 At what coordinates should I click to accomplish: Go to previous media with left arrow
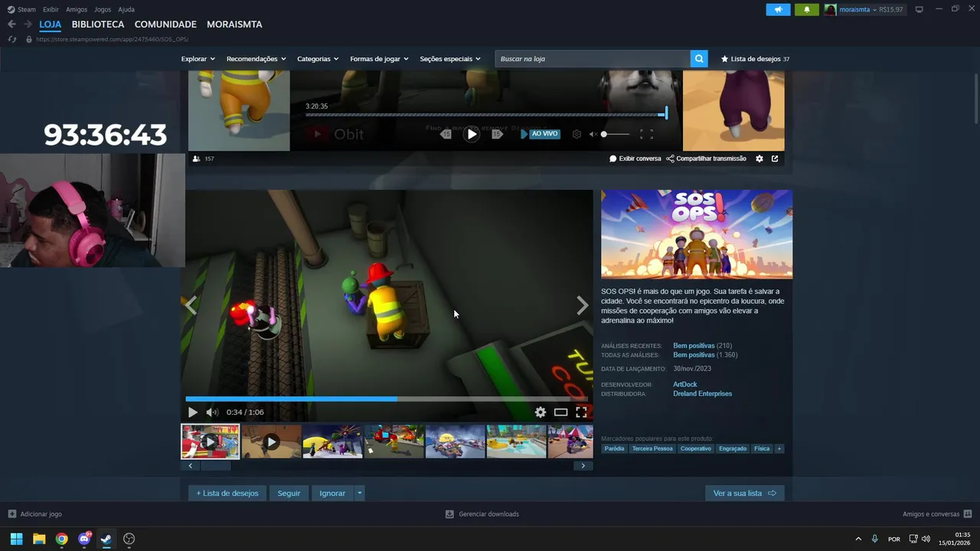(x=191, y=305)
